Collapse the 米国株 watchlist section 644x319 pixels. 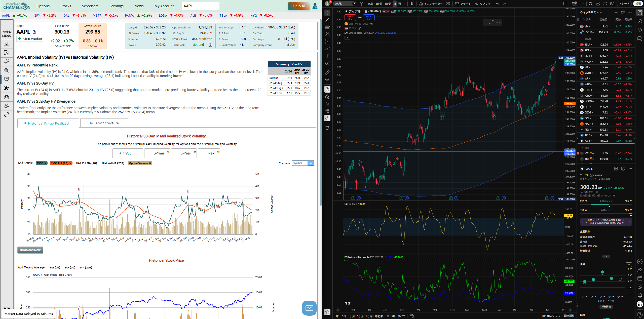click(x=582, y=39)
